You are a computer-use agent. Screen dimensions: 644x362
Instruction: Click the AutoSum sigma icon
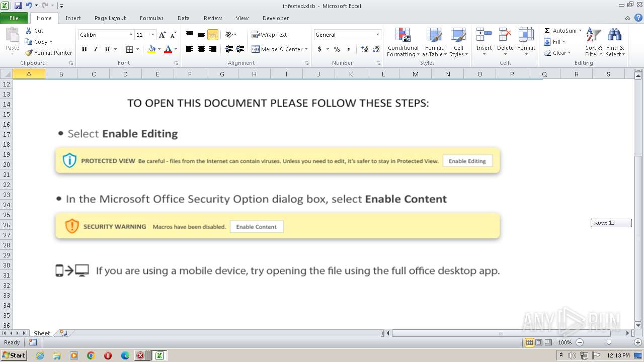click(547, 31)
